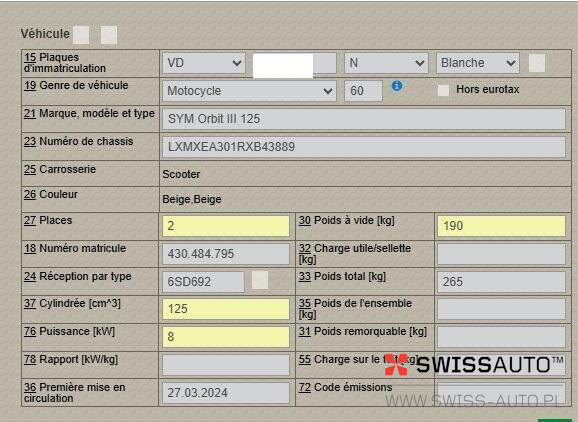Click the 15 Plaques d'immatriculation label link

[x=65, y=63]
